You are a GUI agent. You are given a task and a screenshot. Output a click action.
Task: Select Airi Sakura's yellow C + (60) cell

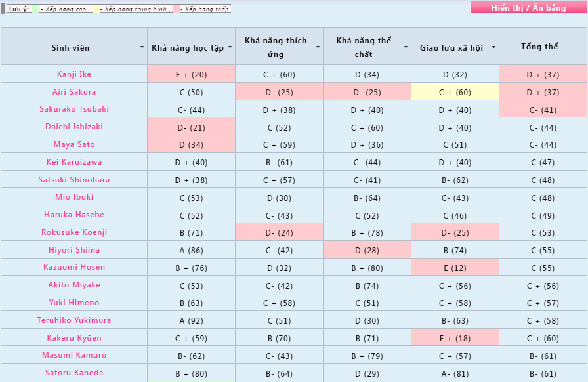pyautogui.click(x=455, y=92)
